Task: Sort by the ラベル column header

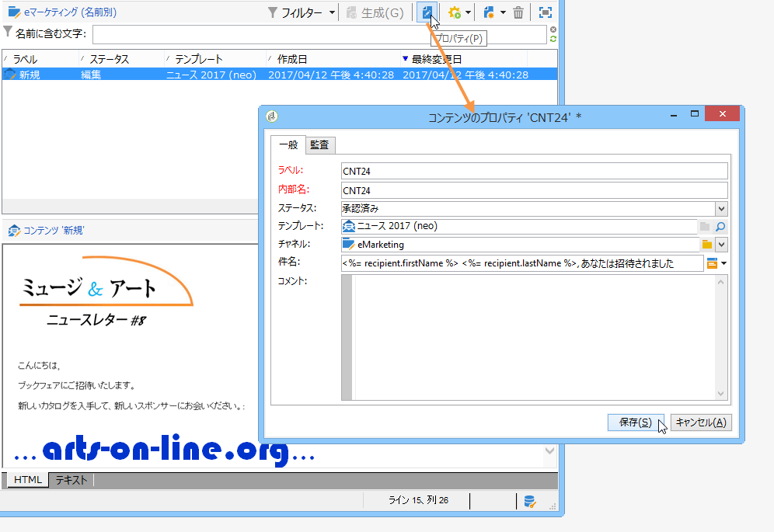Action: [40, 59]
